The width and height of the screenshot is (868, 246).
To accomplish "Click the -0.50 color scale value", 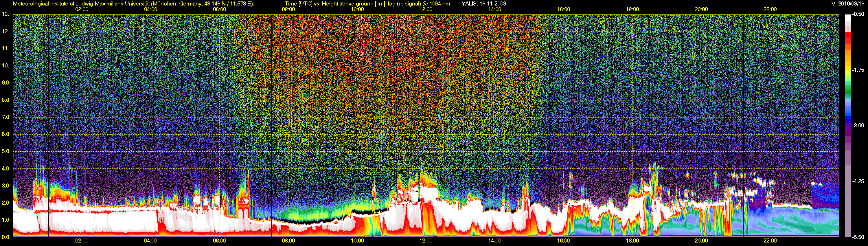I will click(x=858, y=14).
